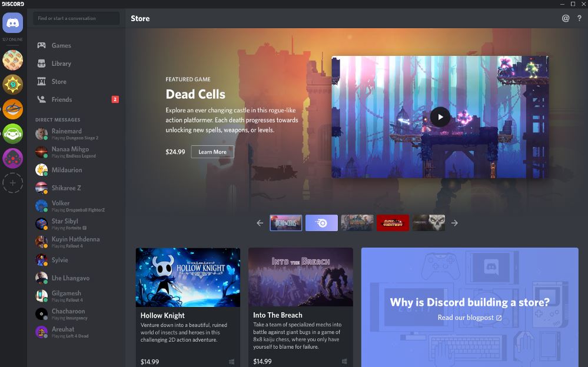Click Kuyin Hathdenna's avatar
588x367 pixels.
[x=41, y=242]
